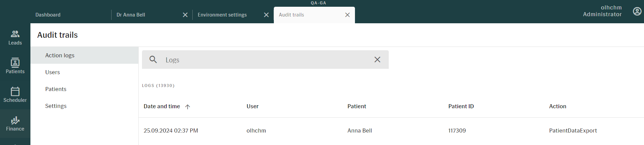
Task: Sort by the Action column header
Action: 557,106
